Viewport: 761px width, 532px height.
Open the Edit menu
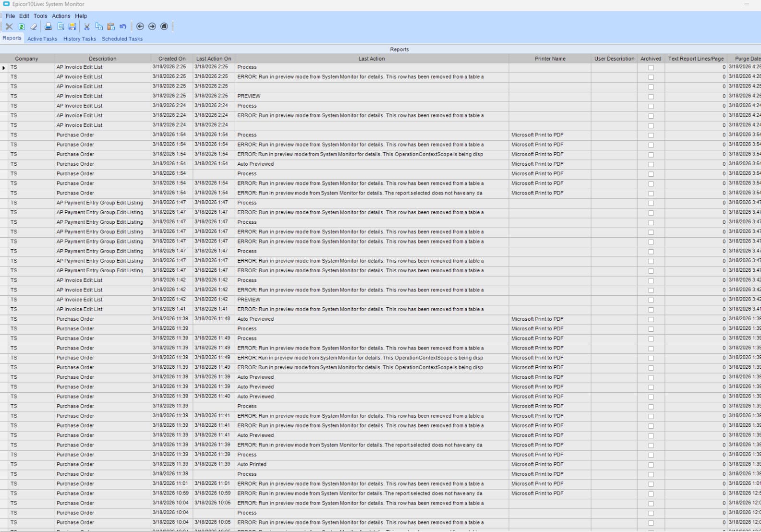[24, 16]
